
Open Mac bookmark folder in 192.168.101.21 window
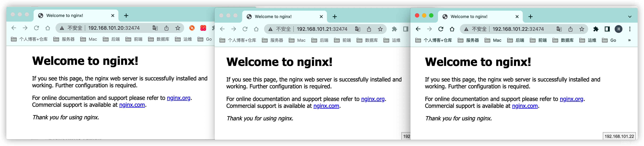pos(297,40)
